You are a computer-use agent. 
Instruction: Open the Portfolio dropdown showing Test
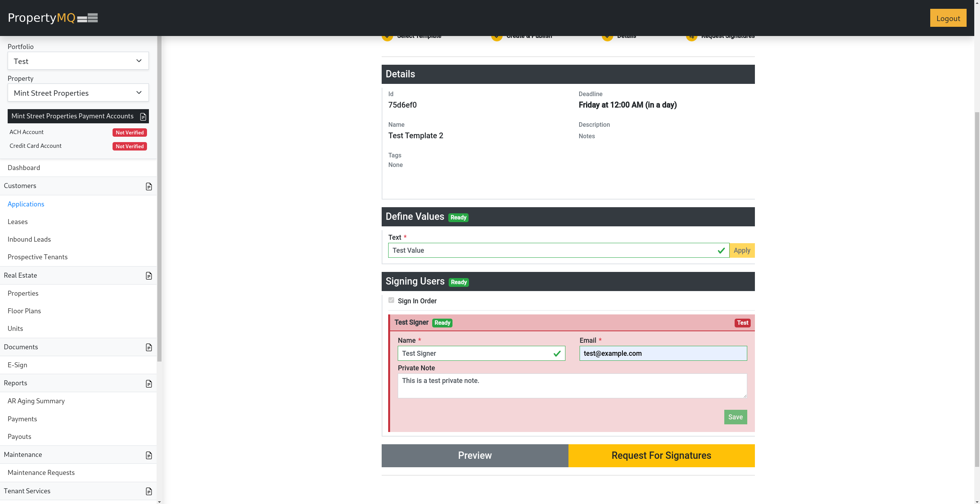78,61
